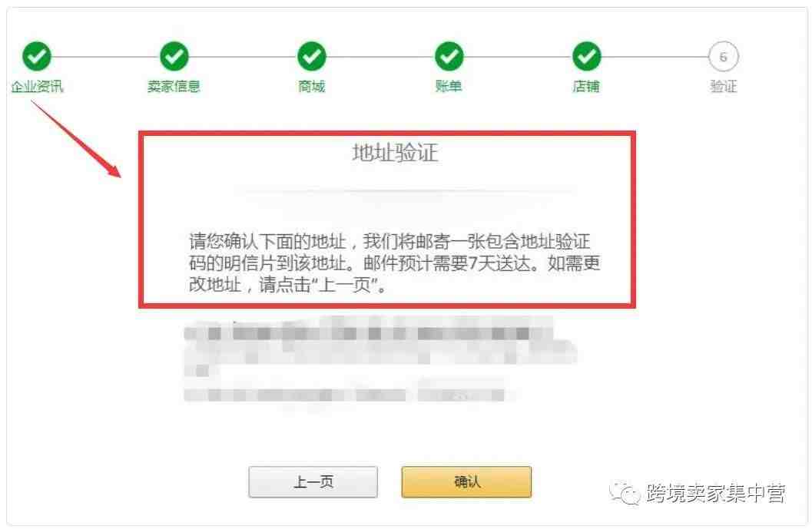Click the 地址验证 heading
812x529 pixels.
[x=395, y=154]
